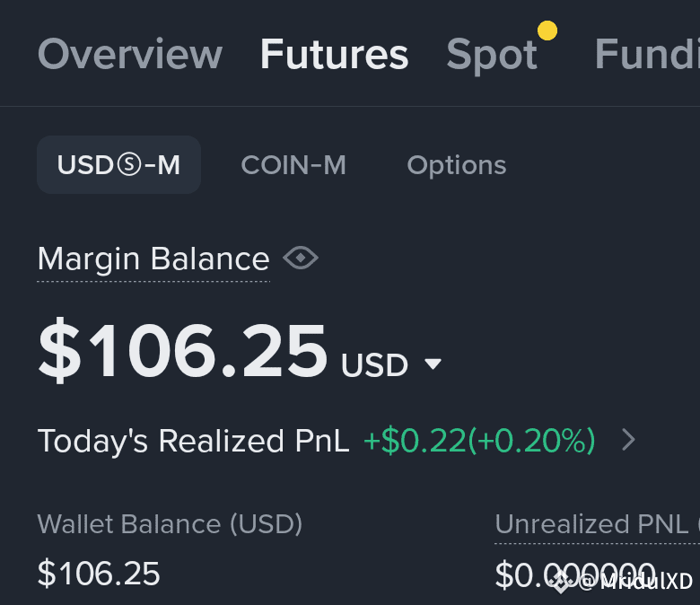Viewport: 700px width, 605px height.
Task: Click the $106.25 wallet balance value
Action: point(99,574)
